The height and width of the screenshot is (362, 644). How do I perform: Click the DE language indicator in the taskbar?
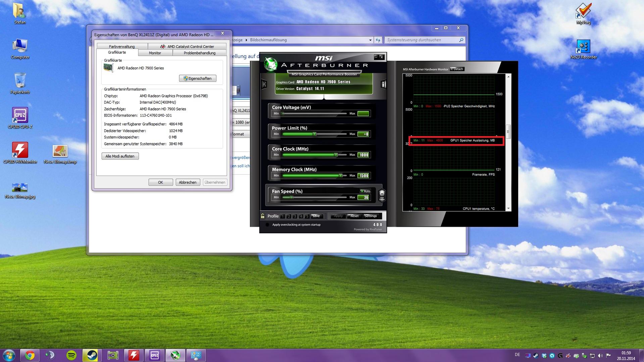(517, 355)
